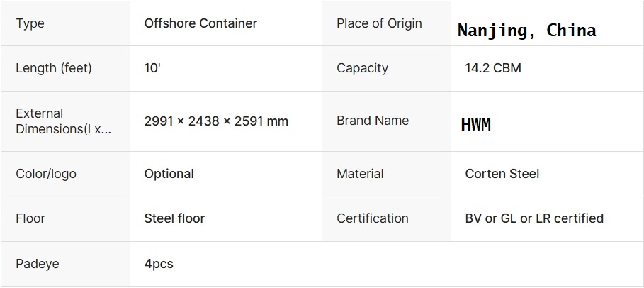Viewport: 644px width, 288px height.
Task: Click the "Floor" label cell
Action: click(30, 218)
